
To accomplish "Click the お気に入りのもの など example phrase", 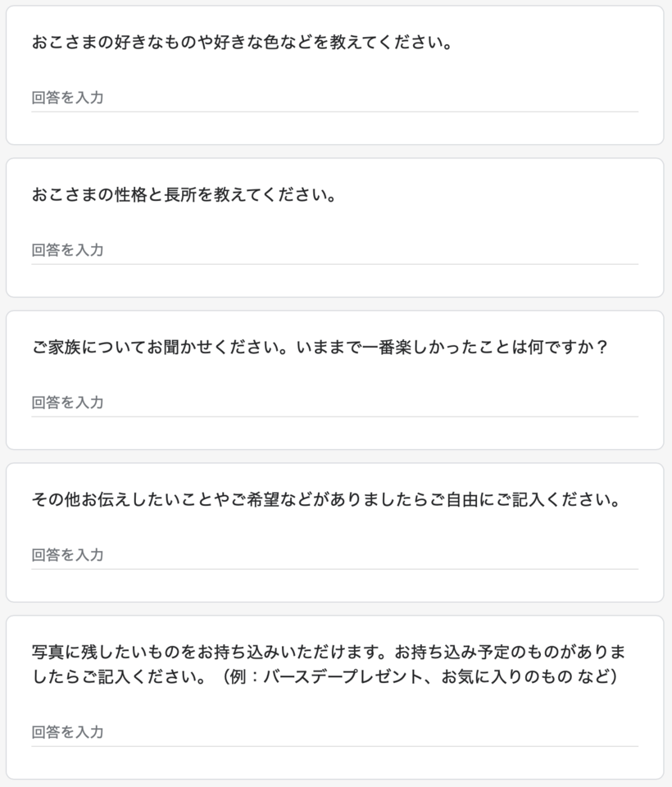I will [x=525, y=677].
